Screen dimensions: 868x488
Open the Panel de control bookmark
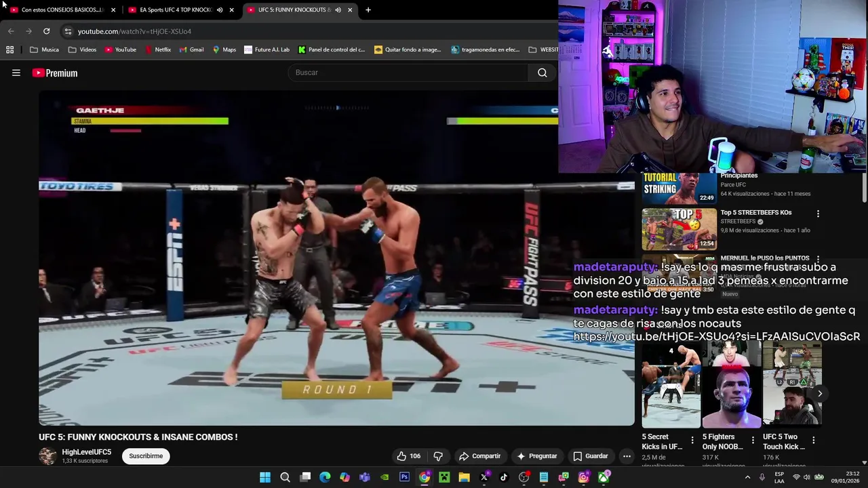(332, 49)
